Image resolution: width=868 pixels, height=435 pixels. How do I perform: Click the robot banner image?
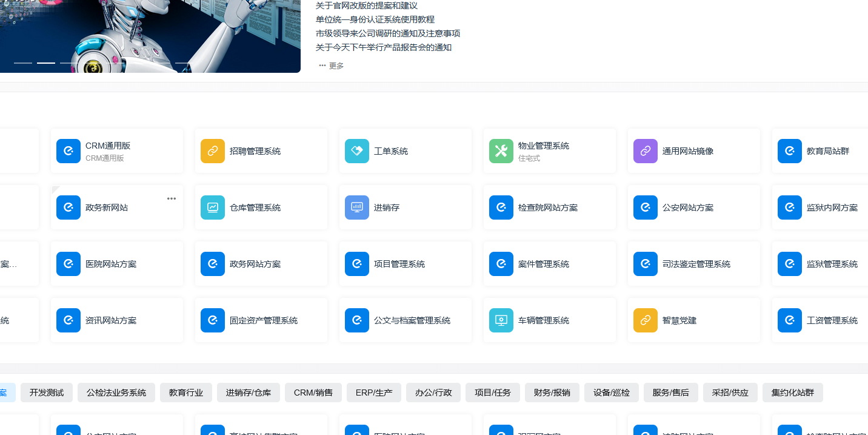(x=150, y=36)
